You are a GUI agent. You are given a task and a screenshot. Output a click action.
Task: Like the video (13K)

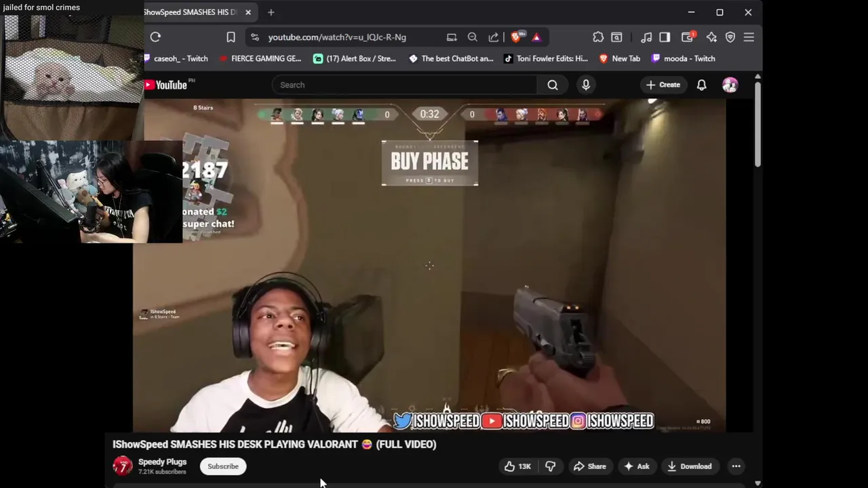517,466
